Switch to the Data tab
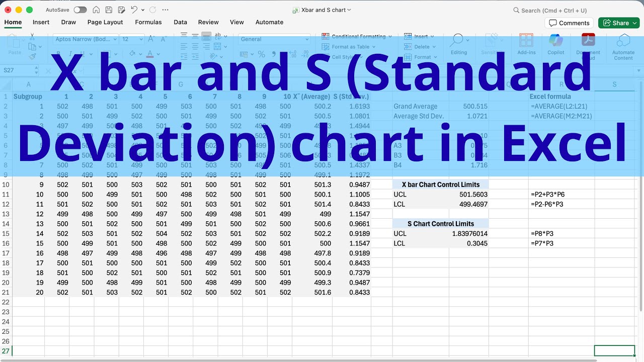The image size is (644, 362). 180,22
